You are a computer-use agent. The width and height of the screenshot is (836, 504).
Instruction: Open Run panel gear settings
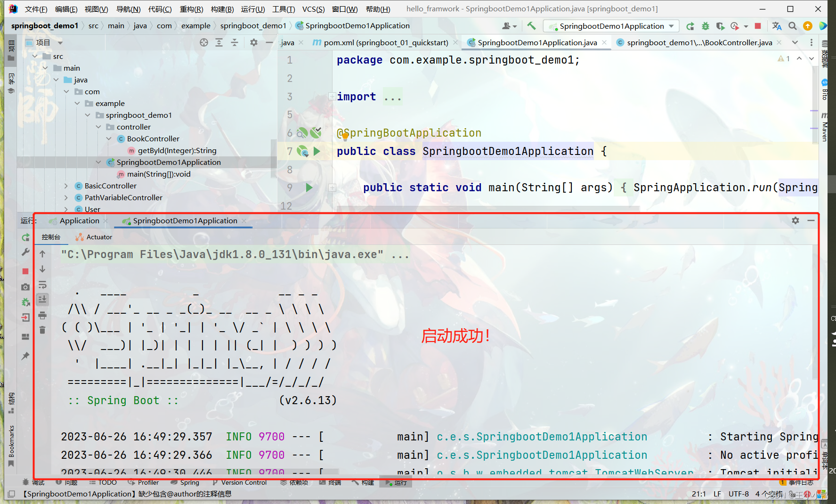click(x=795, y=220)
